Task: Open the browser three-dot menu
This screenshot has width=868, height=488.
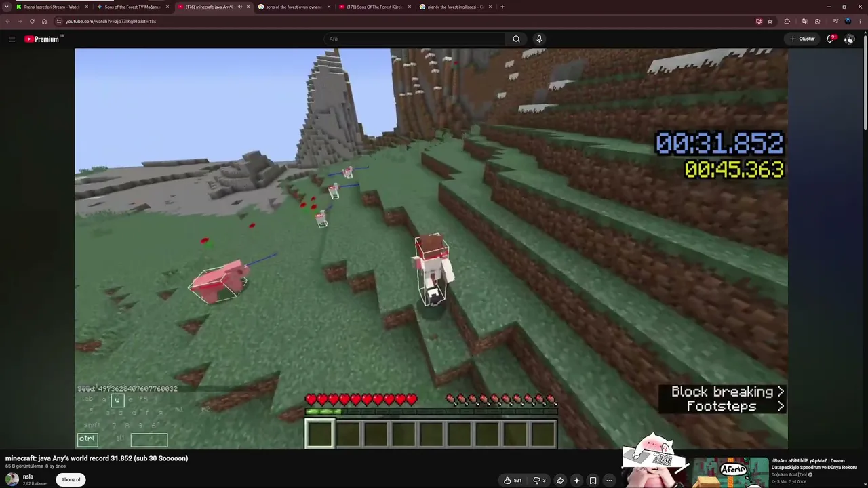Action: (861, 21)
